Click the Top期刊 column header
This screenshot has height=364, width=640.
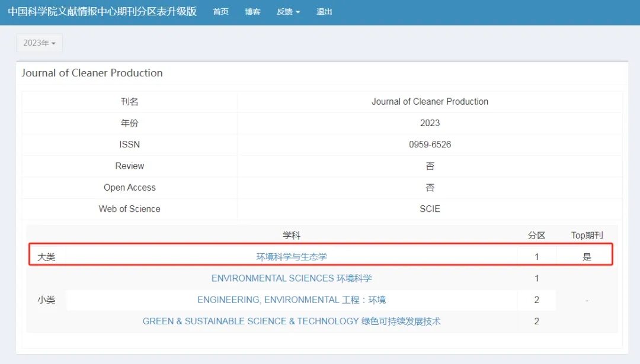point(587,236)
